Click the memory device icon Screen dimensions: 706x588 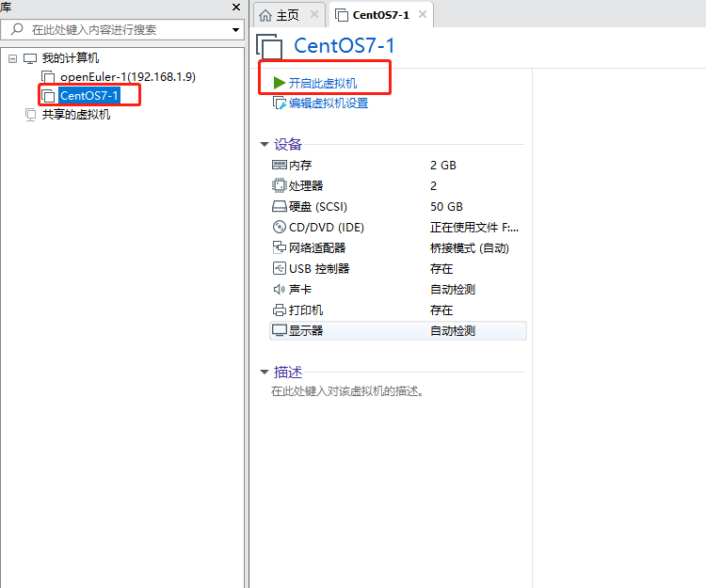pos(280,165)
